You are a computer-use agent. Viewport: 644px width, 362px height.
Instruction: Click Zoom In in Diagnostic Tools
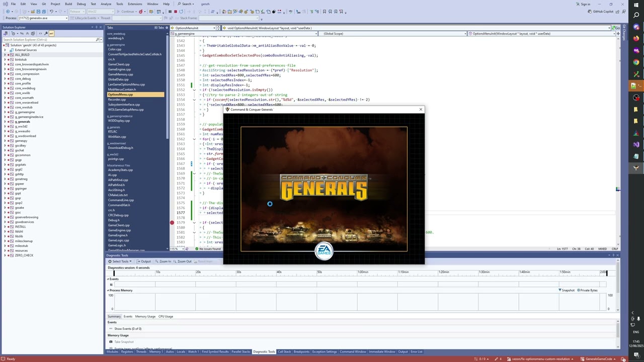point(163,261)
